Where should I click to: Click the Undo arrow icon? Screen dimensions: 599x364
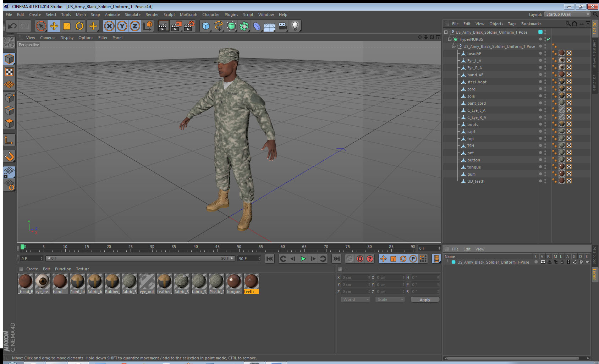[12, 26]
